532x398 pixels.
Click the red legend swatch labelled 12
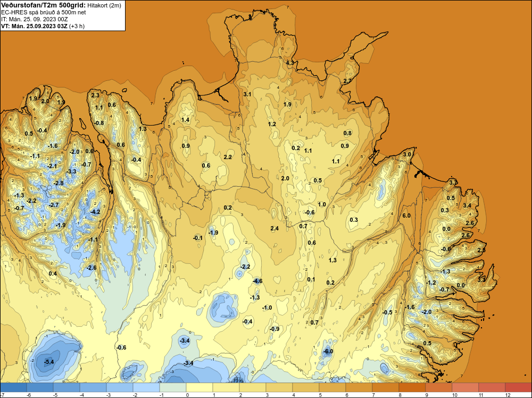(x=518, y=387)
